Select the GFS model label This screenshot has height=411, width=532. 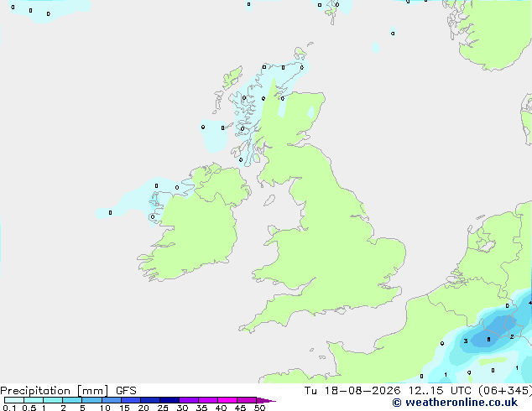point(126,391)
